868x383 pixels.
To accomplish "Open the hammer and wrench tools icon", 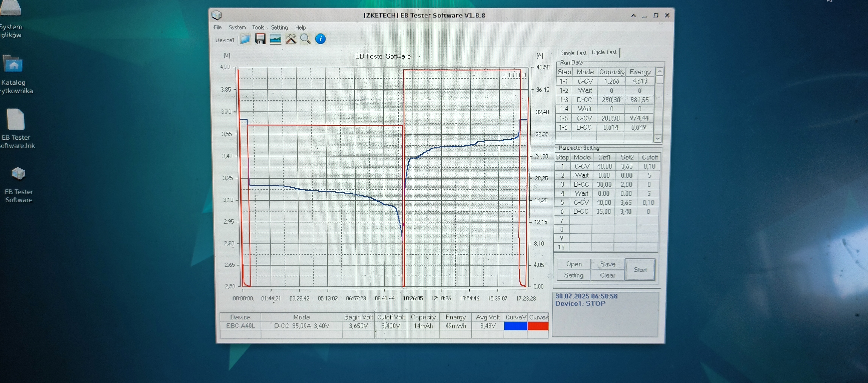I will pyautogui.click(x=291, y=39).
